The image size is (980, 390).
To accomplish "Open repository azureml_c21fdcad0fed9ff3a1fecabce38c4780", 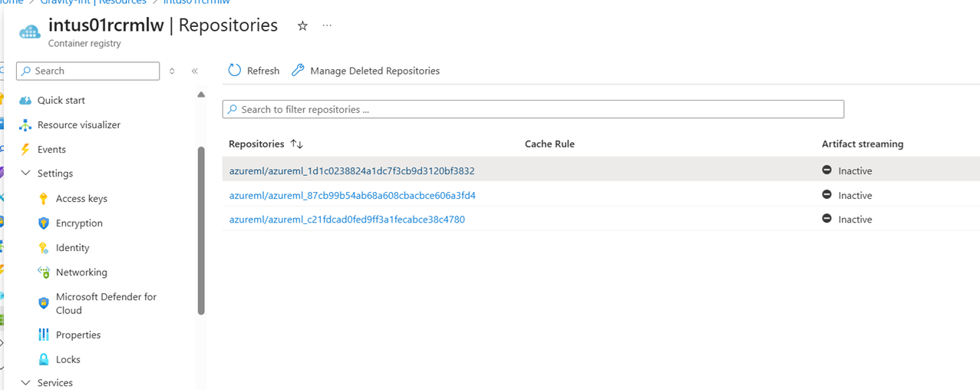I will pos(347,219).
